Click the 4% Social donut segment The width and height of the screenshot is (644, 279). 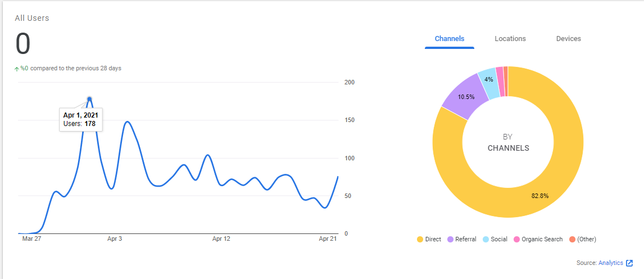(x=488, y=82)
